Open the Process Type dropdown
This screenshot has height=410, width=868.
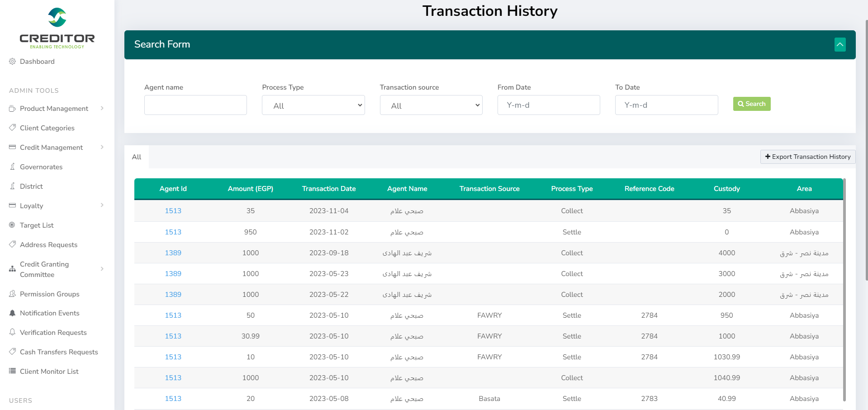[x=313, y=105]
